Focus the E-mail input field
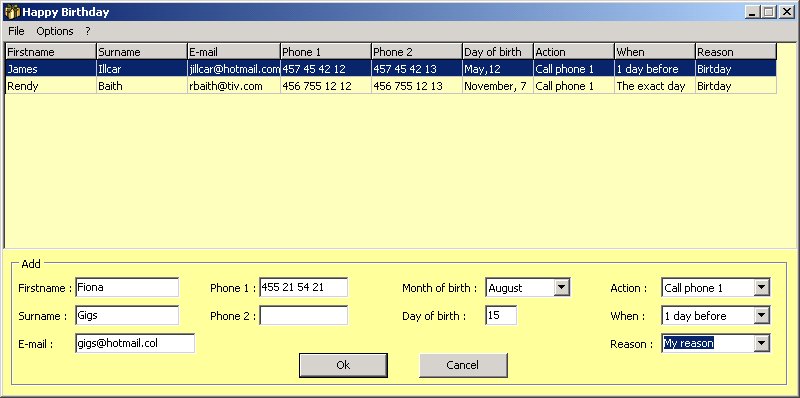The image size is (800, 398). [135, 343]
